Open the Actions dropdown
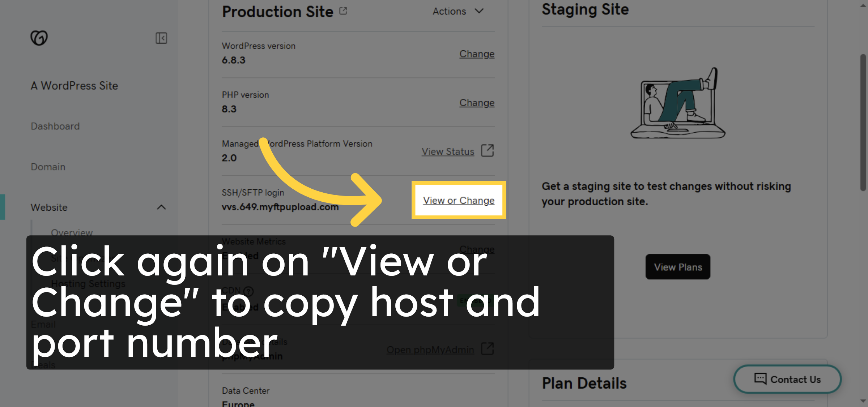868x407 pixels. (458, 11)
